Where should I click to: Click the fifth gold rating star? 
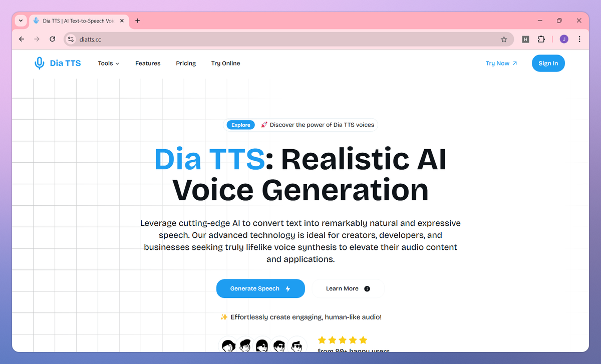pos(363,340)
